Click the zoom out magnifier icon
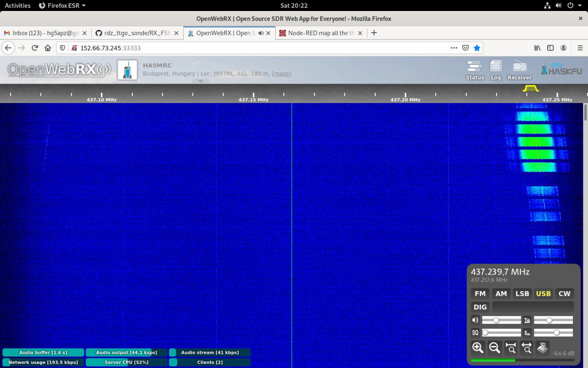Screen dimensions: 588x368 (x=494, y=348)
